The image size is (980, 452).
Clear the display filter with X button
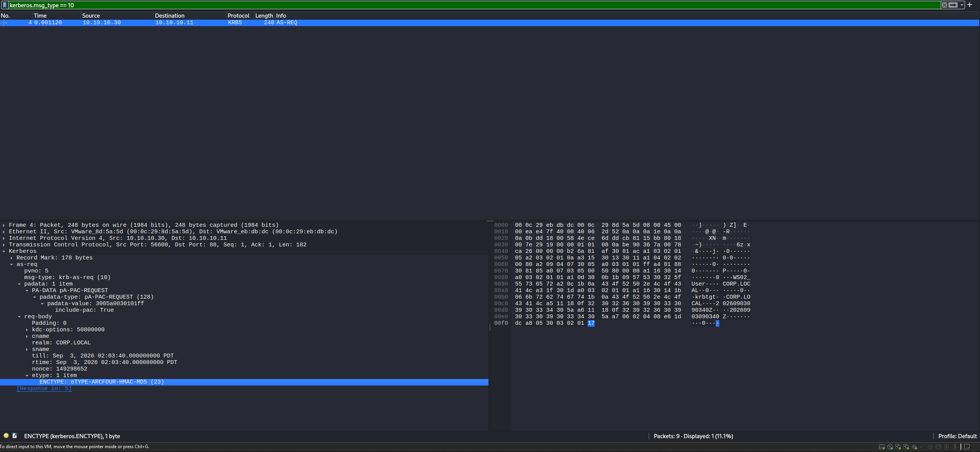944,5
